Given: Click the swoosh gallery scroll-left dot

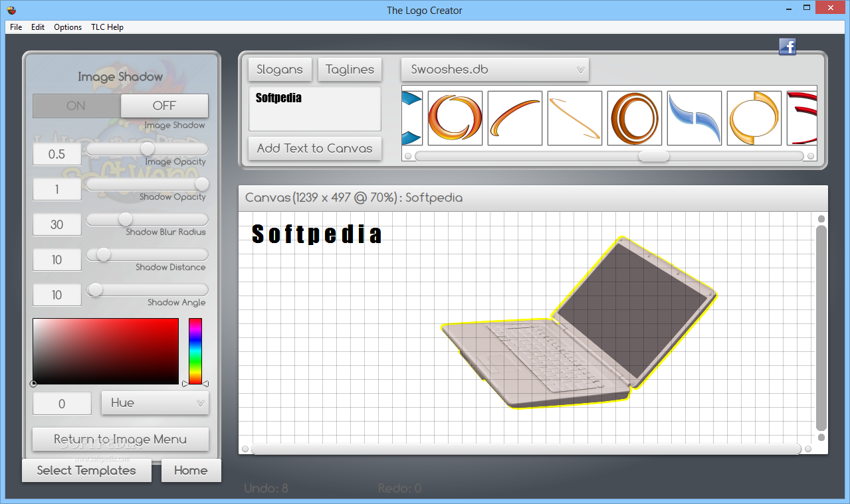Looking at the screenshot, I should (x=408, y=156).
